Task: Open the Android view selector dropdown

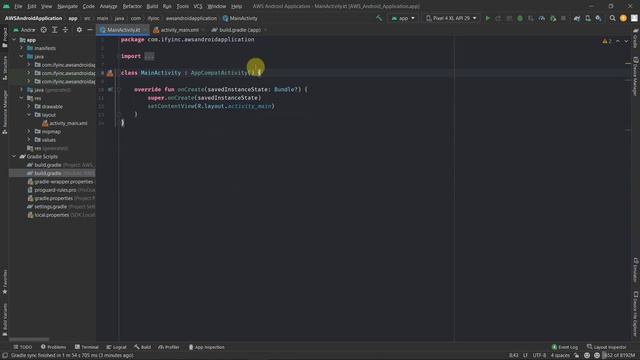Action: click(24, 30)
